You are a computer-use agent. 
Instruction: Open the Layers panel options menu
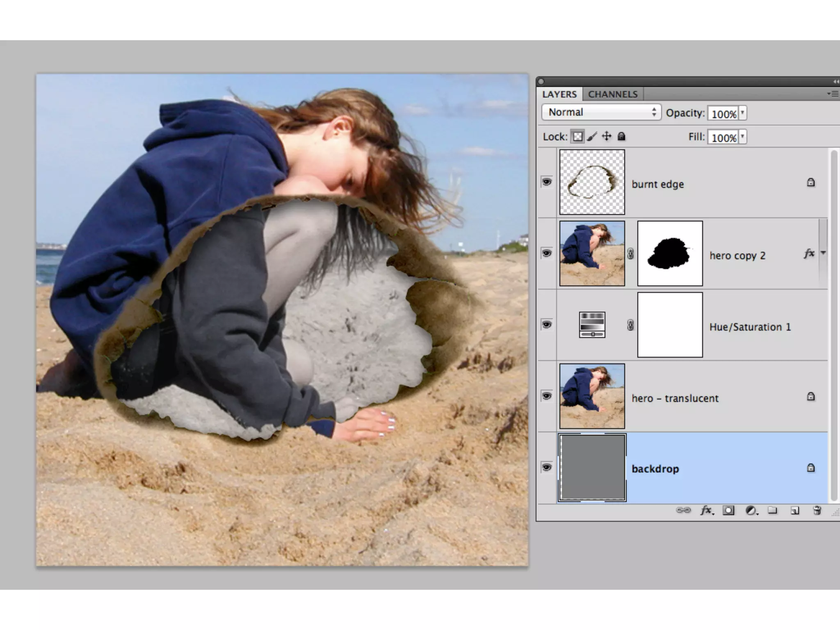click(832, 94)
